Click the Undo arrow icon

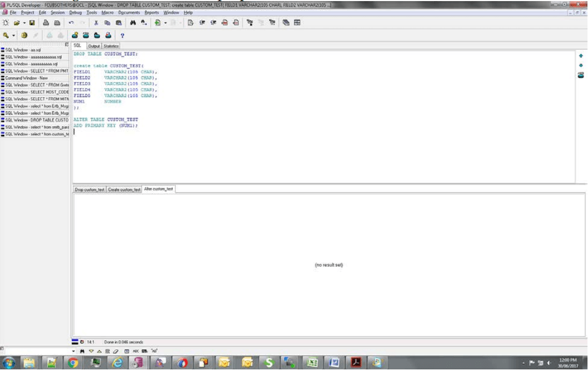(71, 23)
